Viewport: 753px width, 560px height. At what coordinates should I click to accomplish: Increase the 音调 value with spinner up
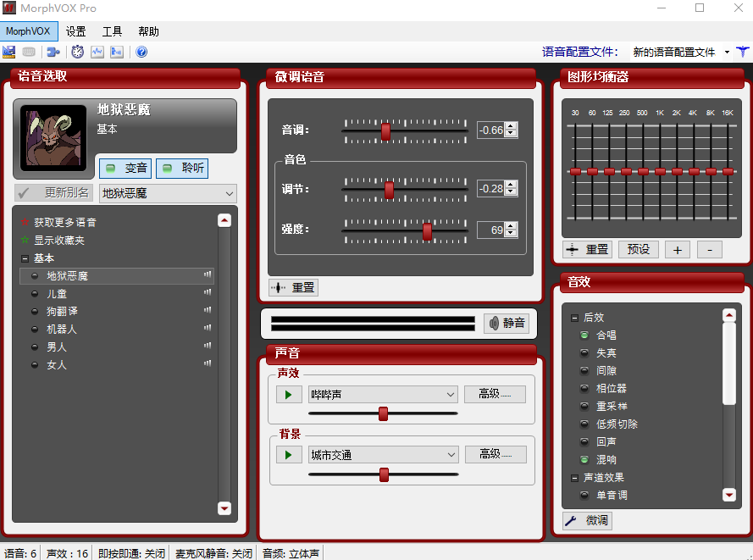[x=511, y=127]
